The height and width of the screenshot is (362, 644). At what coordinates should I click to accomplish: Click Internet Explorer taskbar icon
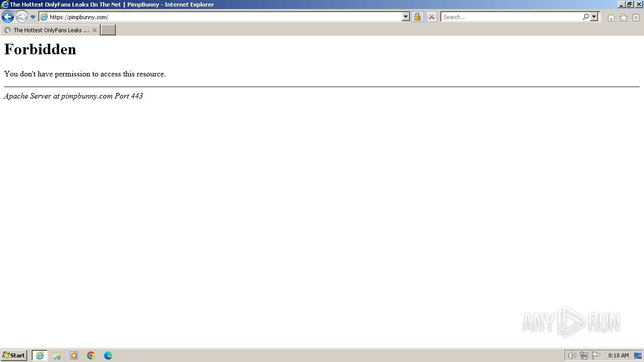[x=40, y=355]
